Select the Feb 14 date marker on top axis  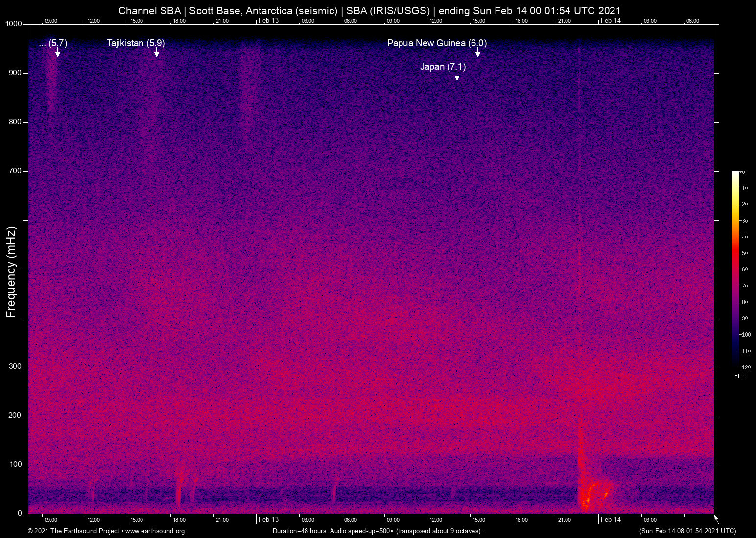(x=611, y=21)
